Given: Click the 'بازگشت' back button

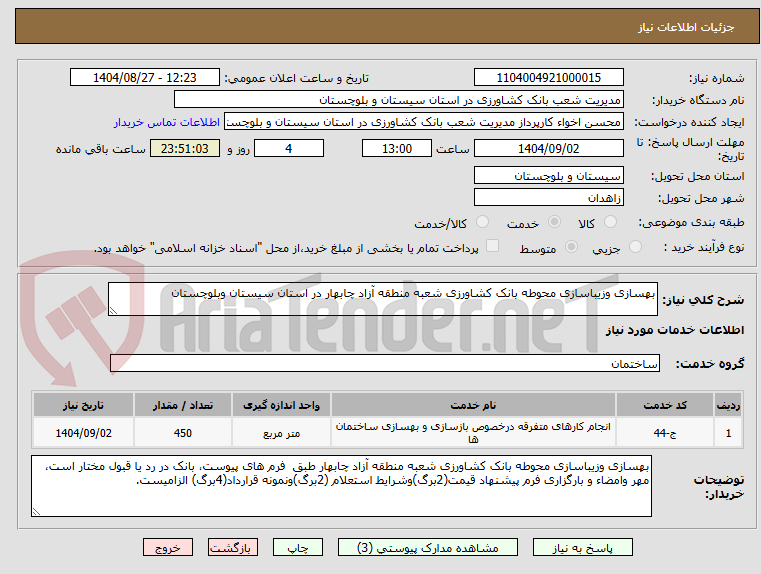Looking at the screenshot, I should (233, 547).
